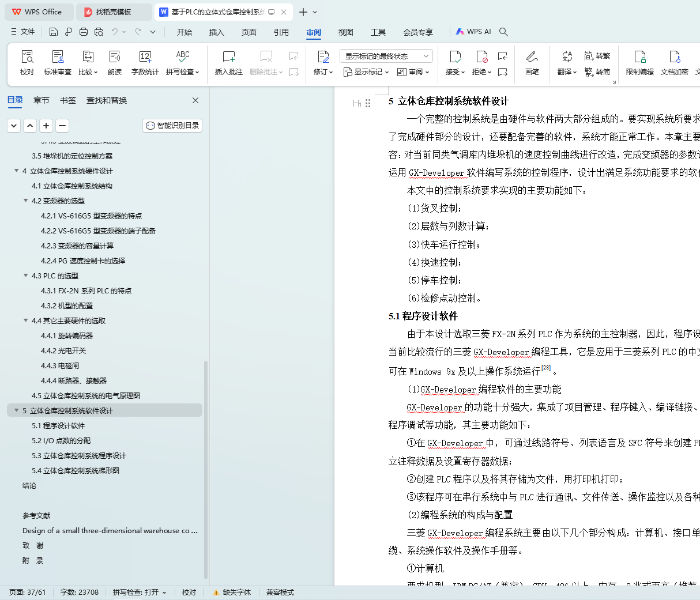The image size is (700, 600).
Task: Click the save icon in quick toolbar
Action: [54, 32]
